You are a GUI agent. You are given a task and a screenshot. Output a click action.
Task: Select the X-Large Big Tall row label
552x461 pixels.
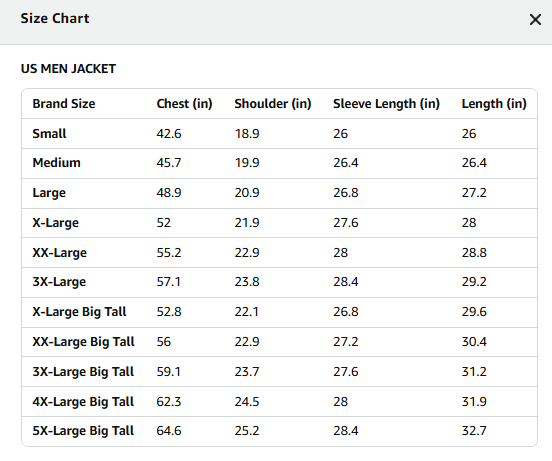pyautogui.click(x=79, y=312)
